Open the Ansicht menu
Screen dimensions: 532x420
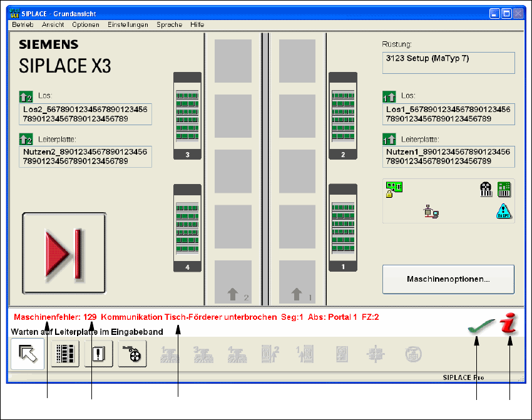(x=53, y=24)
